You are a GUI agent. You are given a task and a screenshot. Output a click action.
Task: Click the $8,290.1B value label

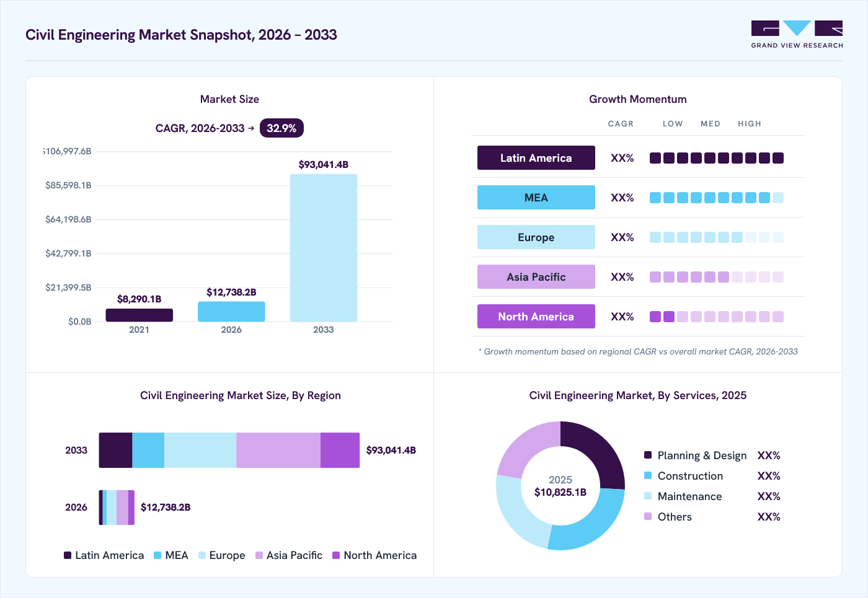[x=139, y=299]
